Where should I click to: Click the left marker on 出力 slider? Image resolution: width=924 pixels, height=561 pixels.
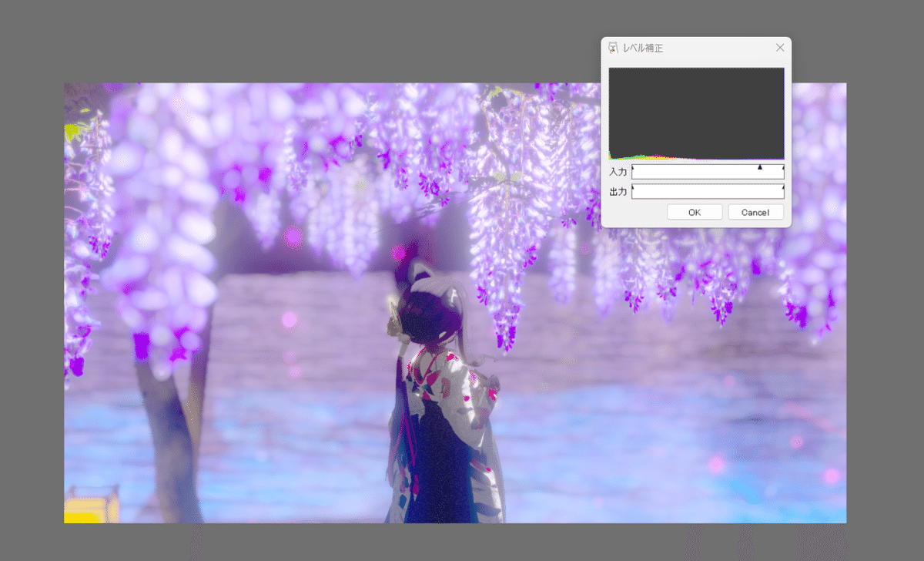(x=633, y=187)
